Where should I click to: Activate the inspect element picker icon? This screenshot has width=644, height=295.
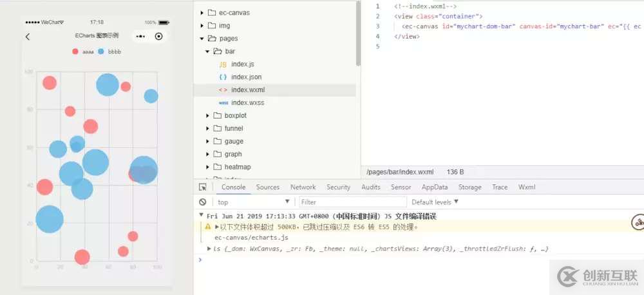203,187
